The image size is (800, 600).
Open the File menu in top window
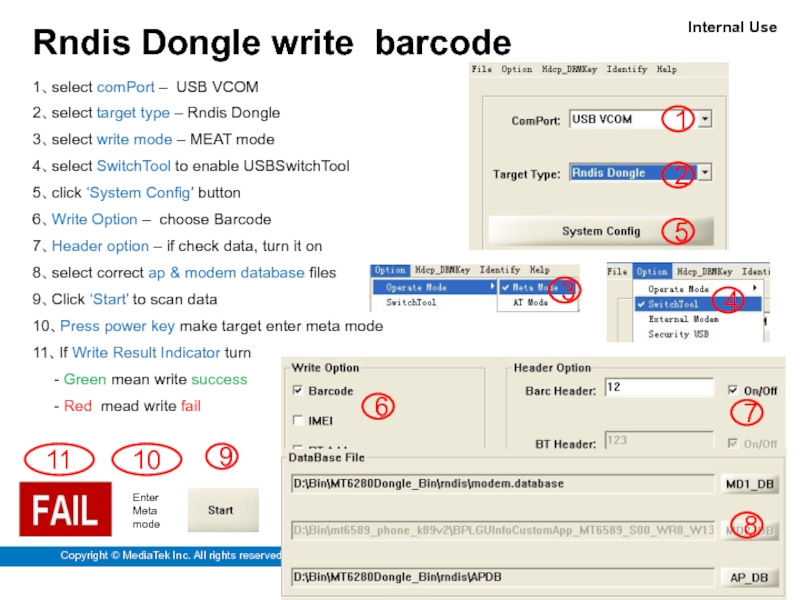tap(482, 69)
